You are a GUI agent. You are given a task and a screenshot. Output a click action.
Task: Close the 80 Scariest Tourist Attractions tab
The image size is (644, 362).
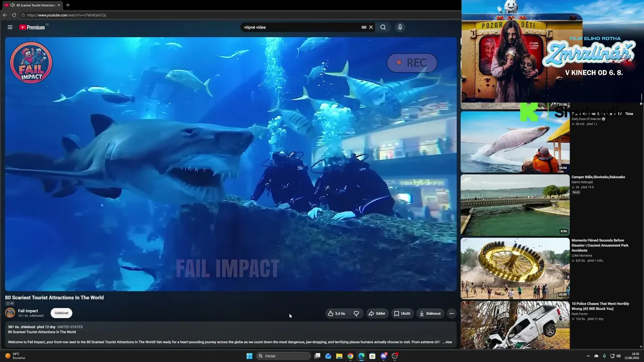pos(59,5)
